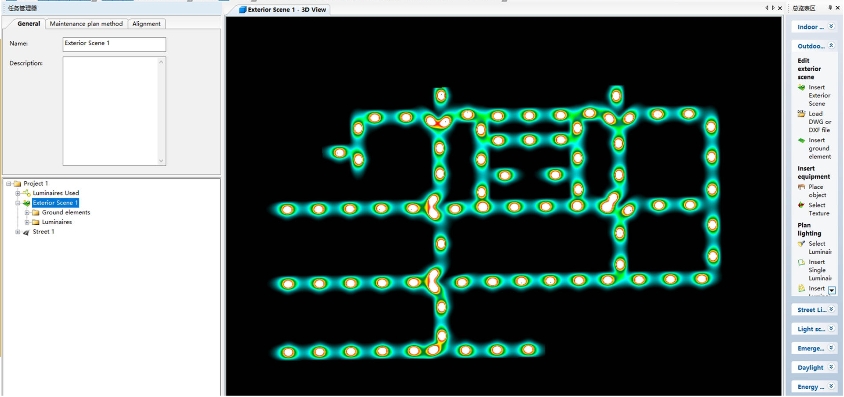Expand the Luminaires folder node
Screen dimensions: 844x397
point(27,222)
